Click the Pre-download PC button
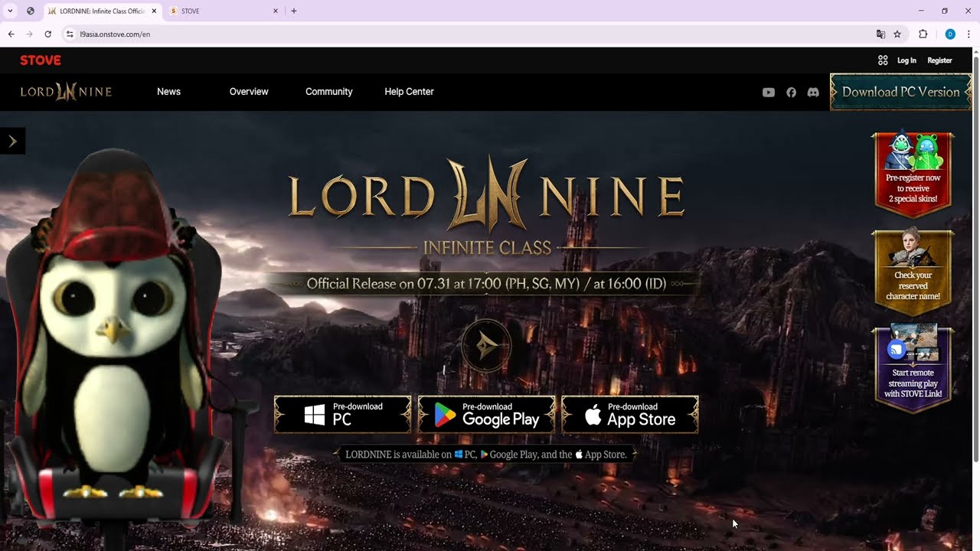Screen dimensions: 980x551 coord(342,414)
